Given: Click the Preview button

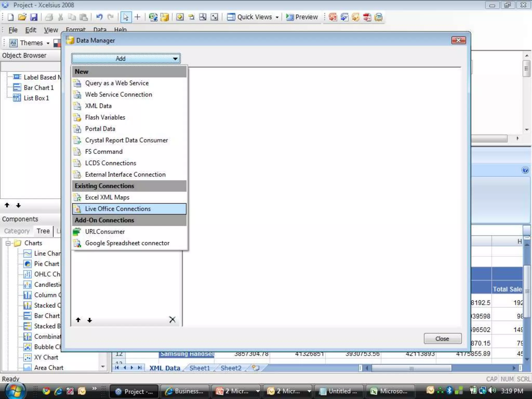Looking at the screenshot, I should click(x=302, y=17).
